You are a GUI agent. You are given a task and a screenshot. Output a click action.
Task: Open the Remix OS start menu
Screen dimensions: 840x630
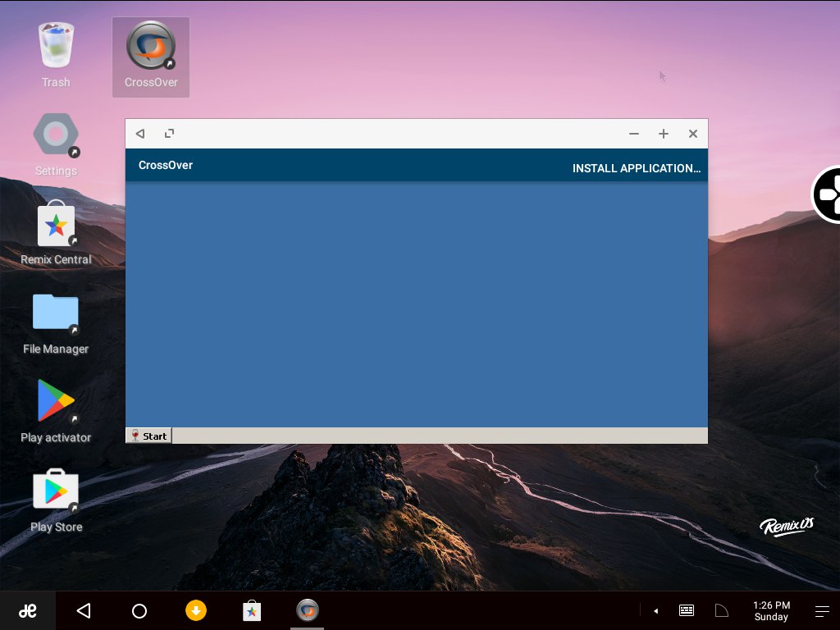[x=27, y=610]
